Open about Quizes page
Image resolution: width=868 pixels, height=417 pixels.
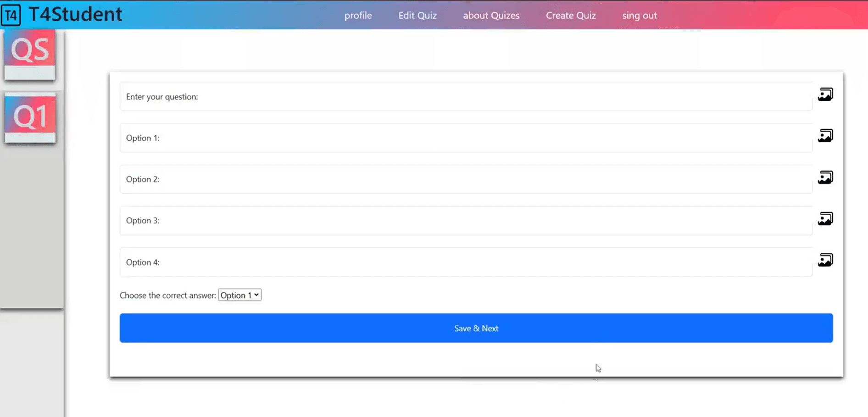click(491, 15)
